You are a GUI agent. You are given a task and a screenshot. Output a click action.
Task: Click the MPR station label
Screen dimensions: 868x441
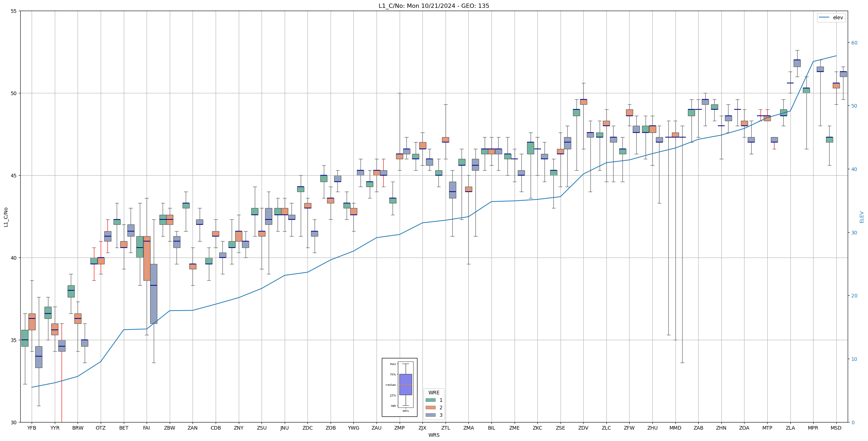click(813, 428)
